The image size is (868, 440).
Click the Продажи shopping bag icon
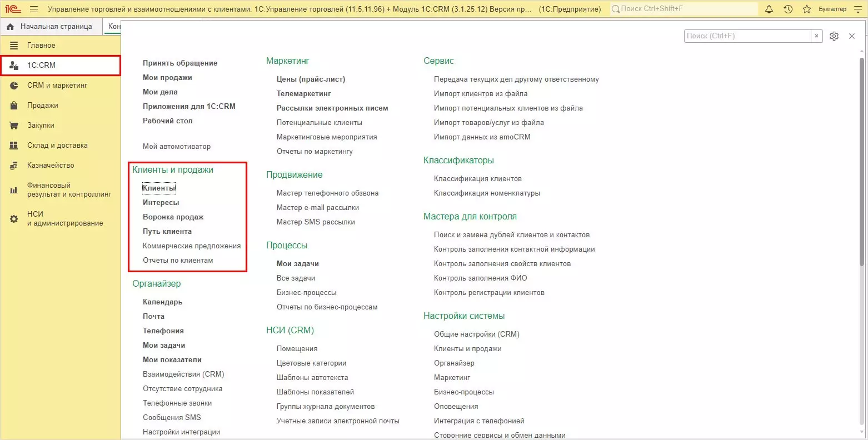point(14,106)
